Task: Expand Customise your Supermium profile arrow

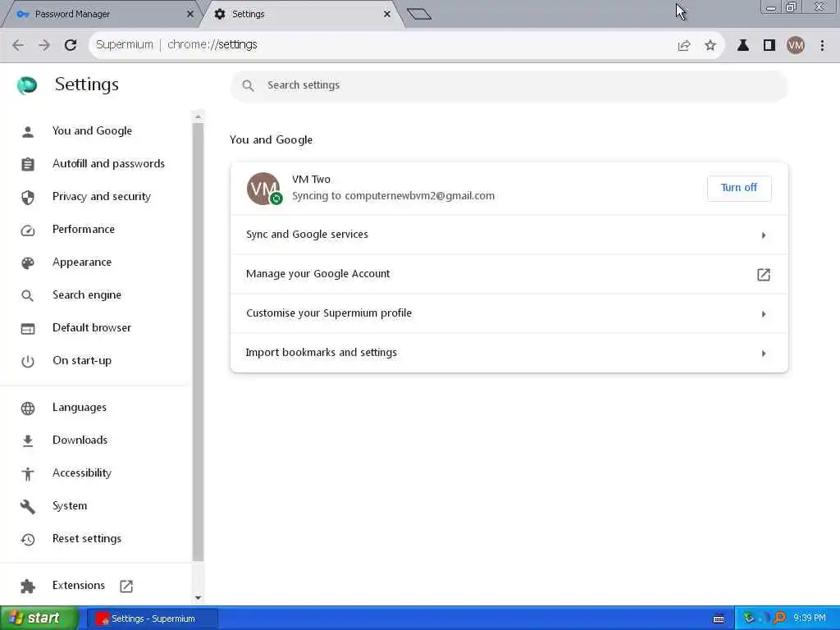Action: point(764,314)
